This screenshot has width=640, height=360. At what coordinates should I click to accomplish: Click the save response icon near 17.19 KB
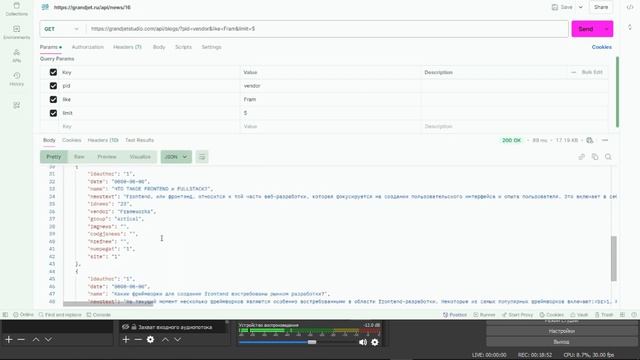(590, 140)
